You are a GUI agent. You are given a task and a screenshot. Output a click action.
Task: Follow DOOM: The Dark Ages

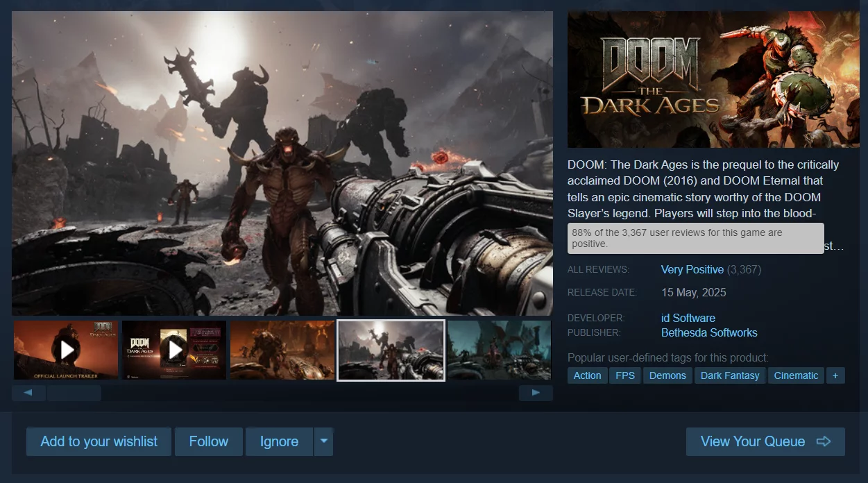click(x=208, y=441)
